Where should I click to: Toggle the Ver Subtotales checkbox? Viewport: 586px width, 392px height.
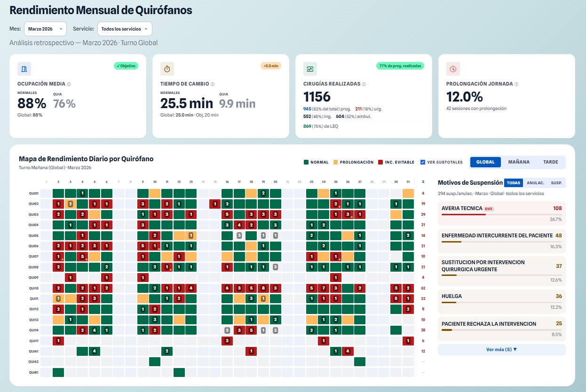pos(423,162)
